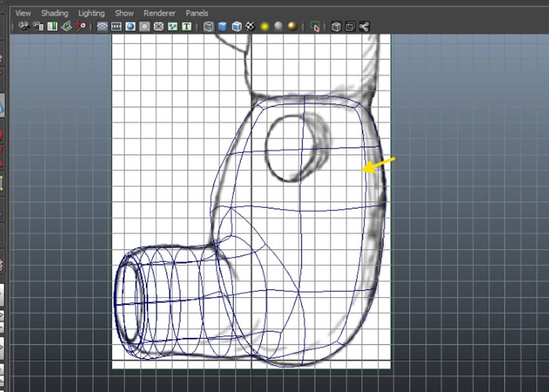Screen dimensions: 549x392
Task: Open the Panels menu
Action: [x=197, y=12]
